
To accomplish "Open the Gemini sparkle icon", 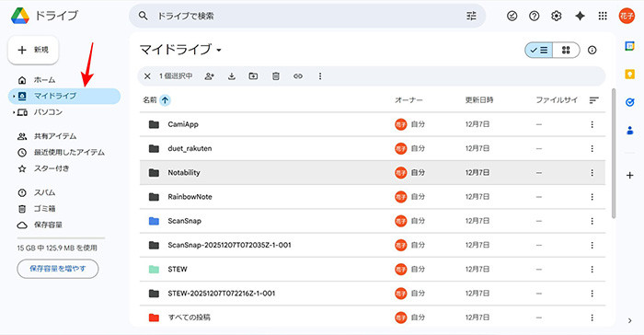I will pyautogui.click(x=580, y=16).
